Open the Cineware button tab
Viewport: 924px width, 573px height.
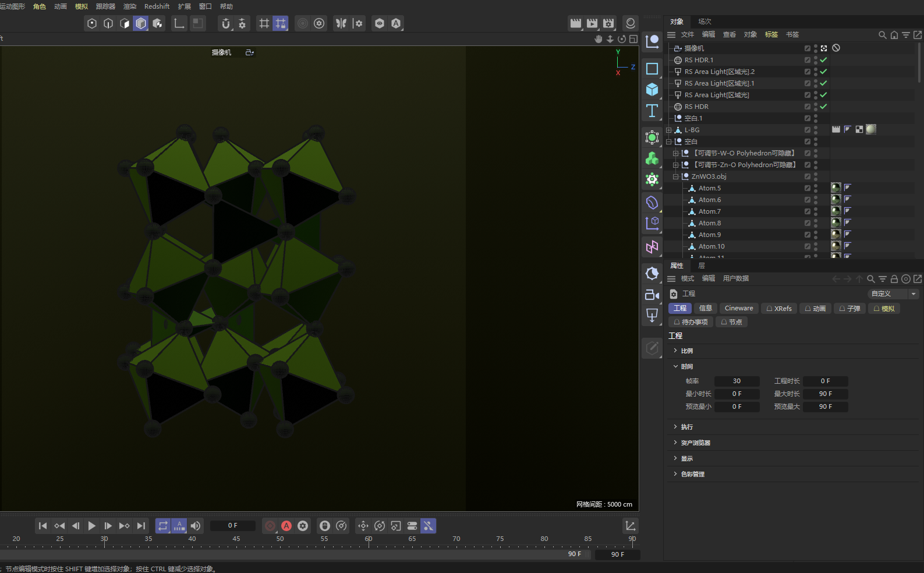pos(739,309)
